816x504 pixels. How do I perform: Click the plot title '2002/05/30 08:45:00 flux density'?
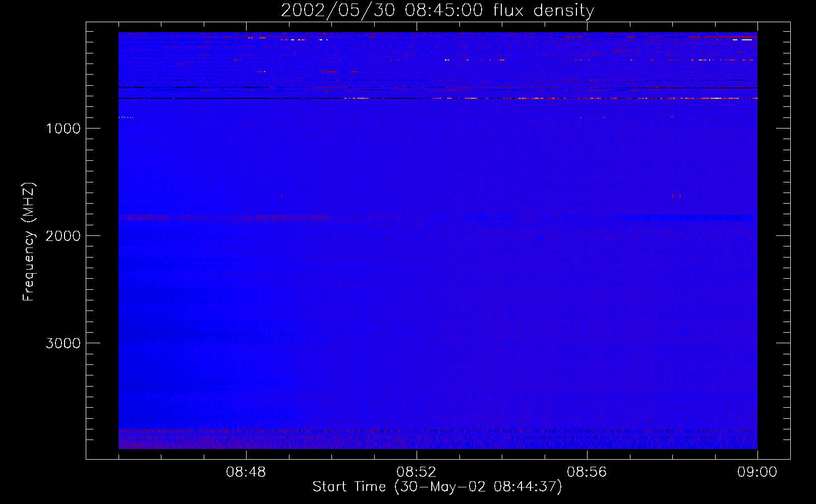pos(437,11)
